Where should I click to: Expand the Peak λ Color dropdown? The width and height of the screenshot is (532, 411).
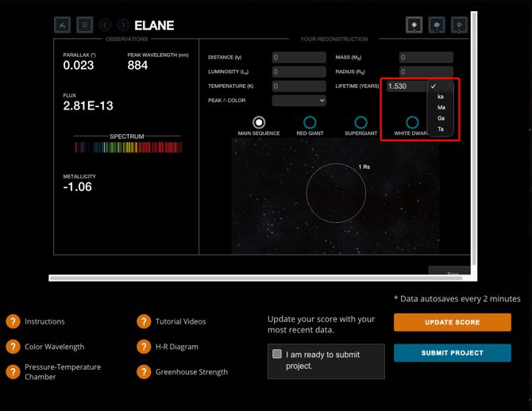click(299, 101)
